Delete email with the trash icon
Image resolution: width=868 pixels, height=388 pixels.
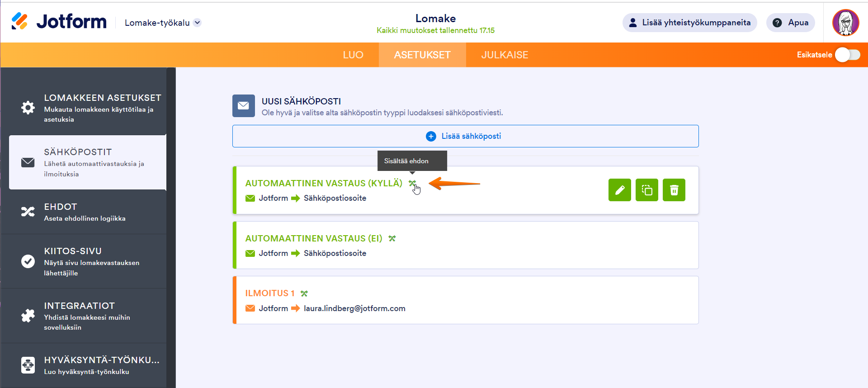tap(674, 190)
